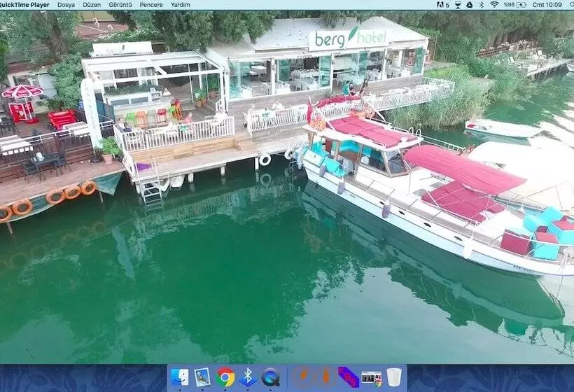Viewport: 574px width, 392px height.
Task: Open the Pencere menu
Action: (x=151, y=4)
